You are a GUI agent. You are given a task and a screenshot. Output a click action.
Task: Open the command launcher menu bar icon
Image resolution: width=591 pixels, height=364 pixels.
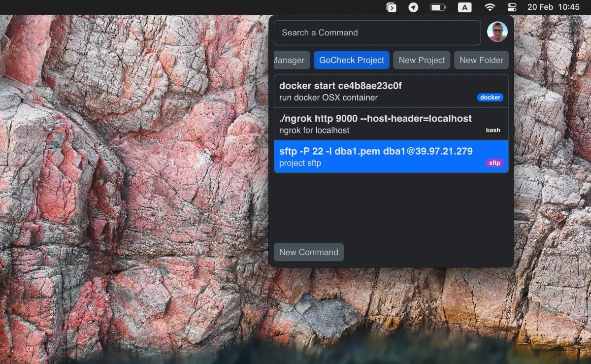tap(392, 7)
